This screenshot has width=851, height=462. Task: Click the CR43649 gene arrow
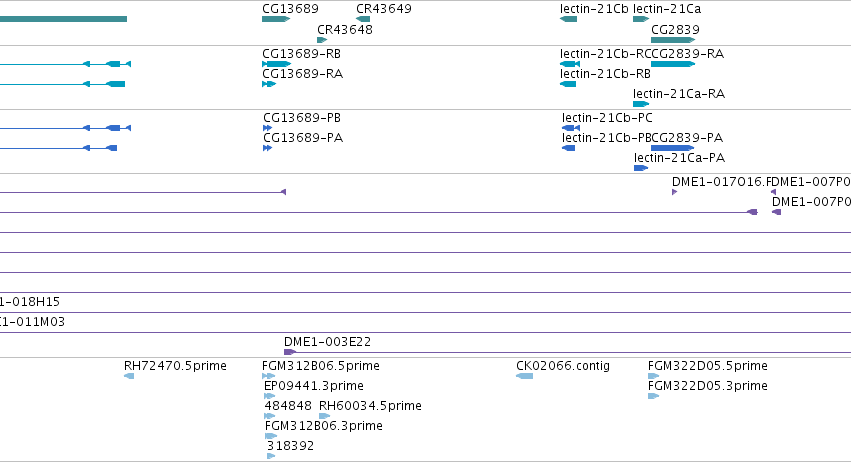(363, 19)
